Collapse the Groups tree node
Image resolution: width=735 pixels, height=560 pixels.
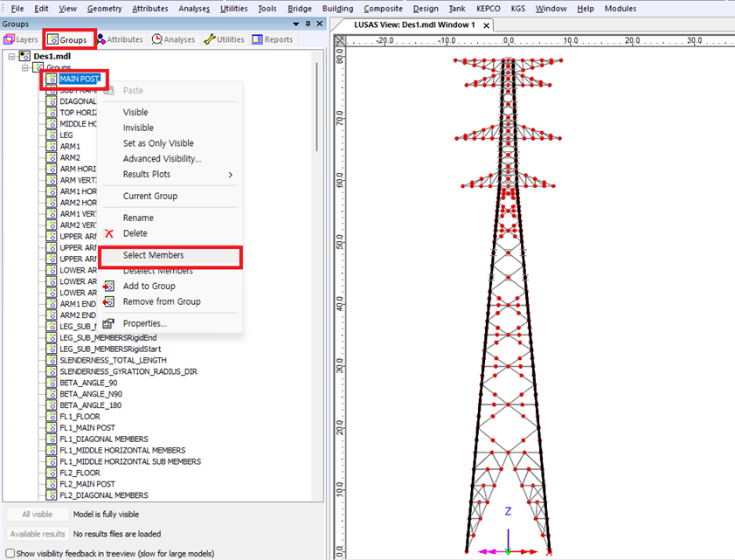click(x=25, y=67)
